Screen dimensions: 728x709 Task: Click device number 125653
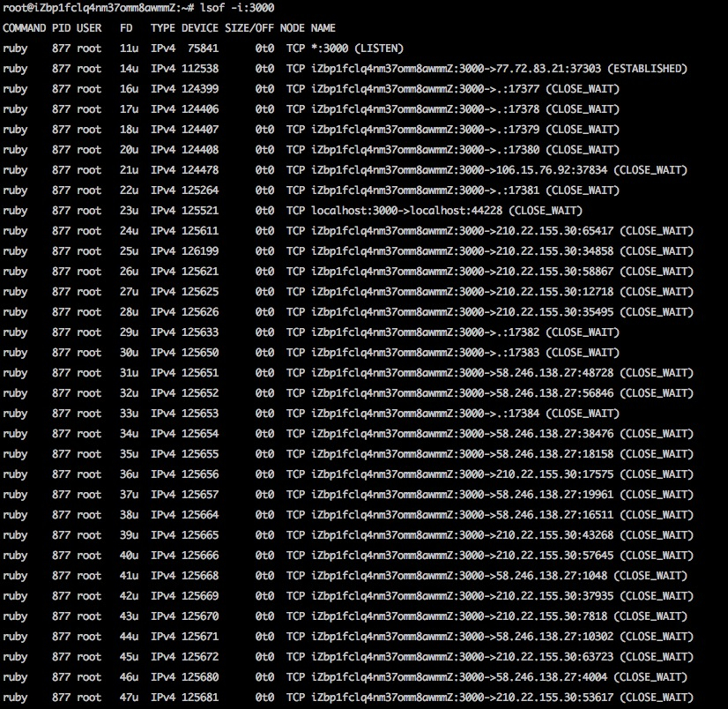coord(200,414)
